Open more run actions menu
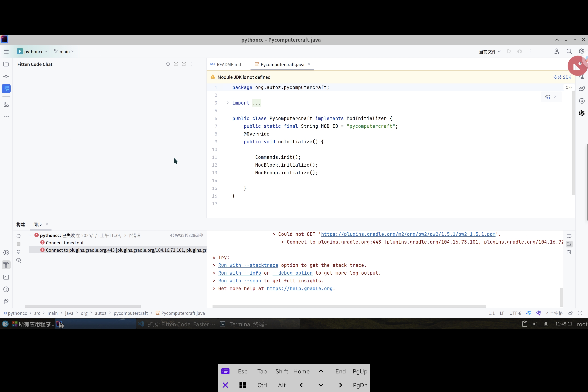This screenshot has height=392, width=588. (x=530, y=51)
